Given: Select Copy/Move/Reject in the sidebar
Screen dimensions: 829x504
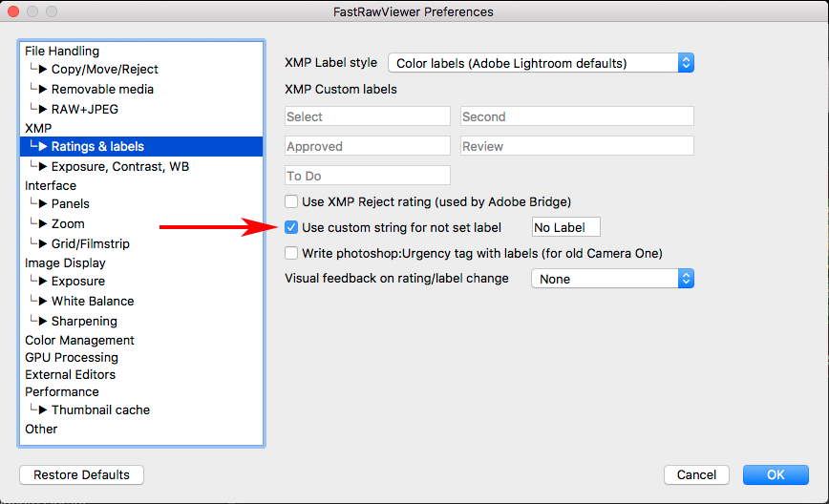Looking at the screenshot, I should tap(104, 69).
